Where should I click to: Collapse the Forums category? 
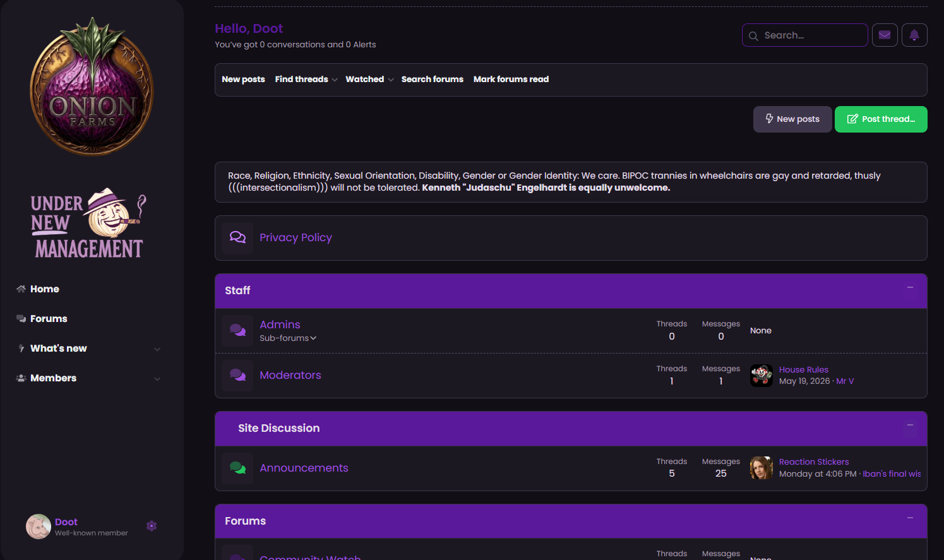point(910,518)
